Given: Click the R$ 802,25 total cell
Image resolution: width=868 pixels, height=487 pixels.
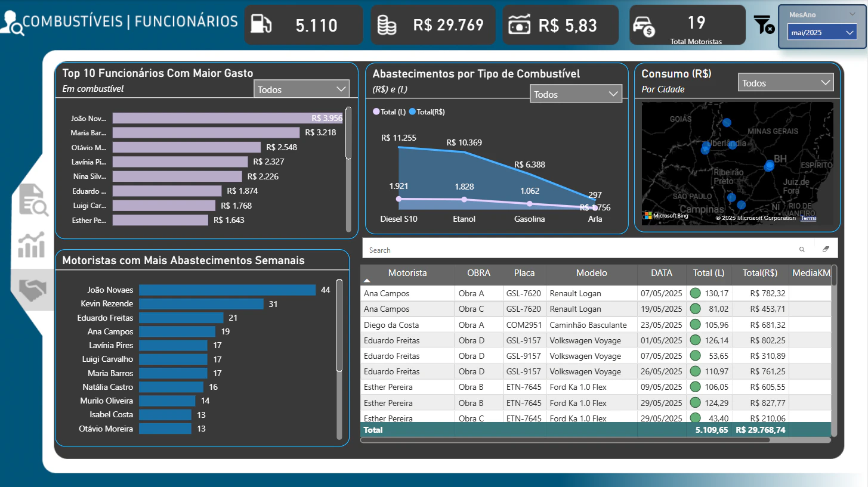Looking at the screenshot, I should 761,340.
